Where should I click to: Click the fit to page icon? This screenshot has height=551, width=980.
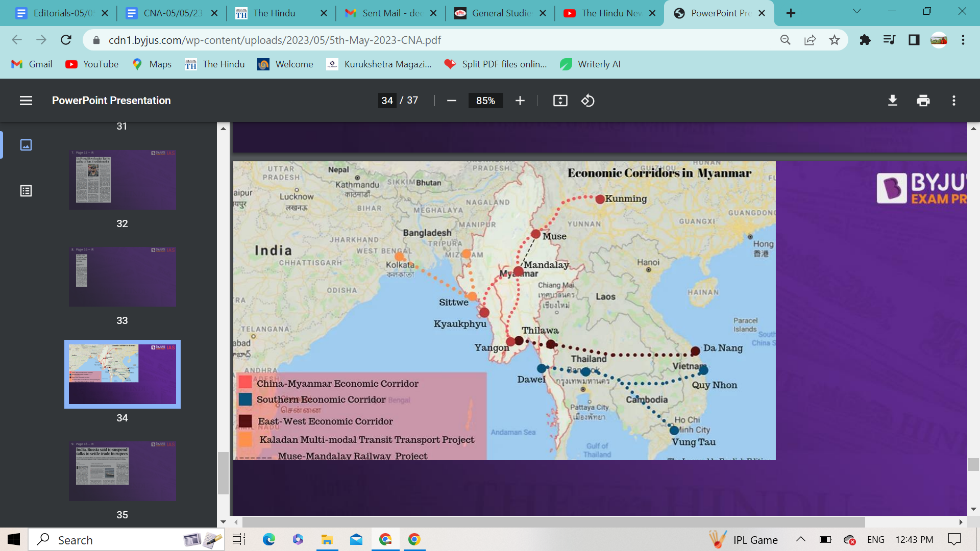(560, 101)
